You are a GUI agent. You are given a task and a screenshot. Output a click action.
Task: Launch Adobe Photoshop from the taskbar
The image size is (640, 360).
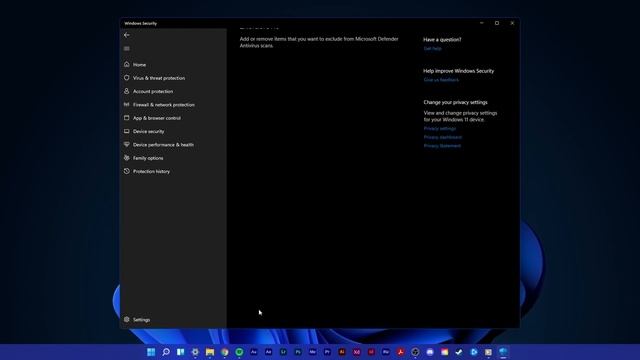point(298,352)
